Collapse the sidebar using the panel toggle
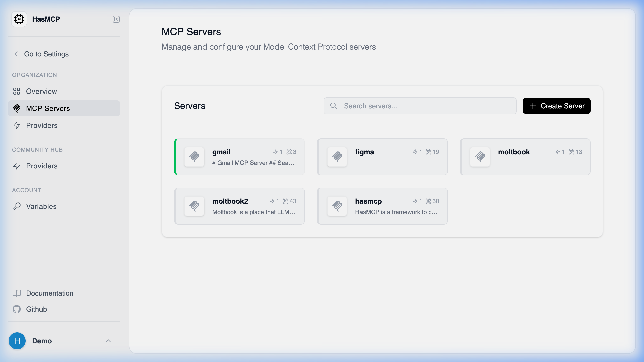 click(x=116, y=19)
